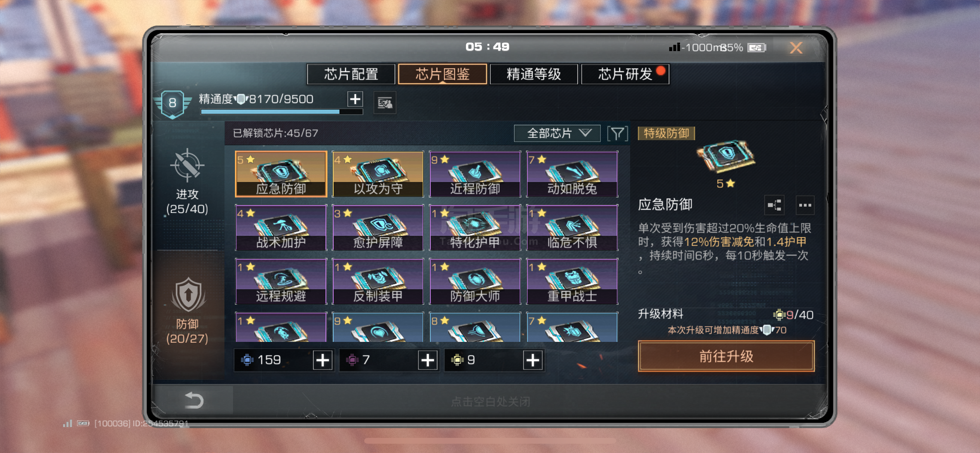Image resolution: width=980 pixels, height=453 pixels.
Task: Select the 防御 (20/27) category
Action: point(187,311)
